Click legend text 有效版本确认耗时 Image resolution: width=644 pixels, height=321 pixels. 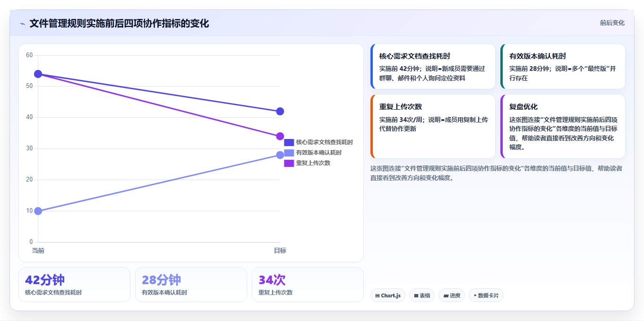coord(318,153)
